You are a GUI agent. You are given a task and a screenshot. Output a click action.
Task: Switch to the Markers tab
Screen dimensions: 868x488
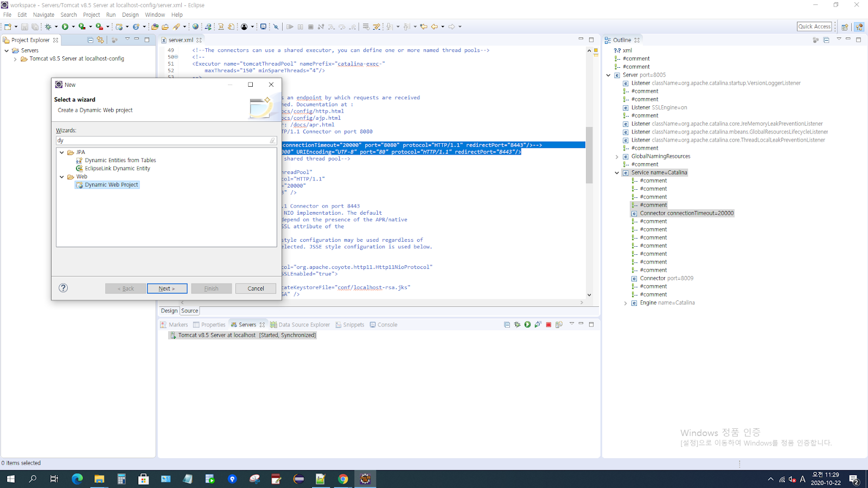pyautogui.click(x=174, y=325)
